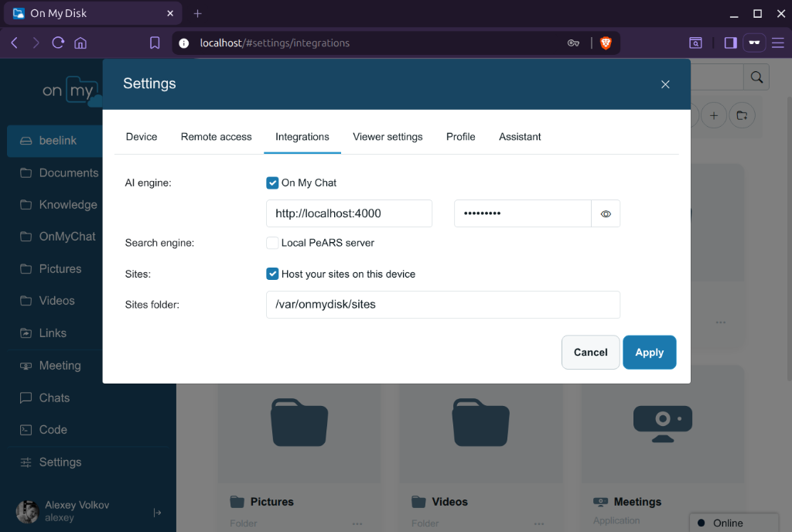Screen dimensions: 792x532
Task: Bookmark this page with bookmark icon
Action: click(155, 43)
